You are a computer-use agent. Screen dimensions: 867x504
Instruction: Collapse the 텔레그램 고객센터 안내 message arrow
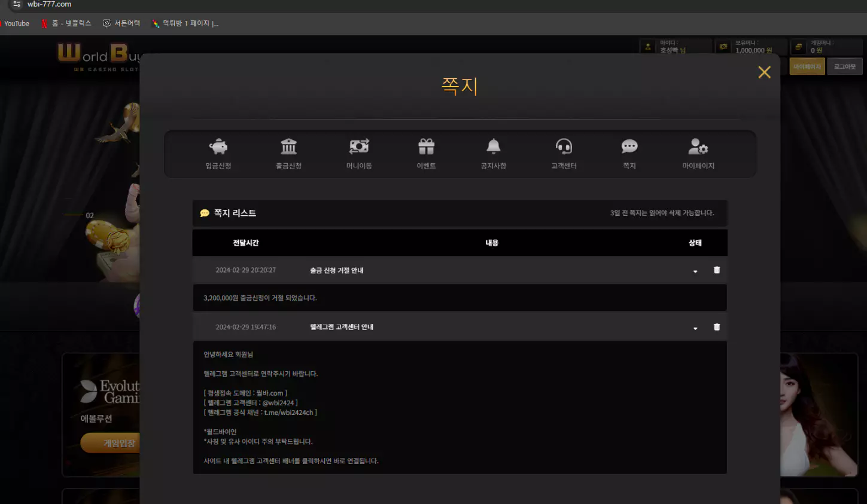coord(695,328)
